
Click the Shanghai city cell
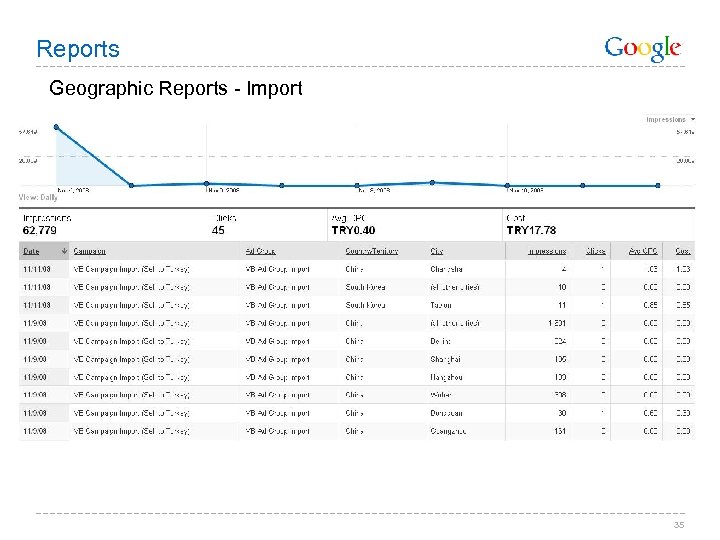pyautogui.click(x=445, y=359)
